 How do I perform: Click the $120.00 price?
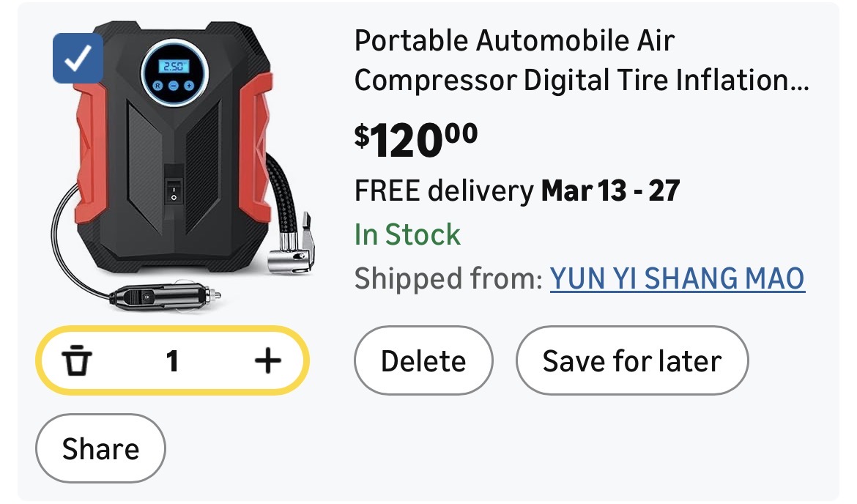415,139
